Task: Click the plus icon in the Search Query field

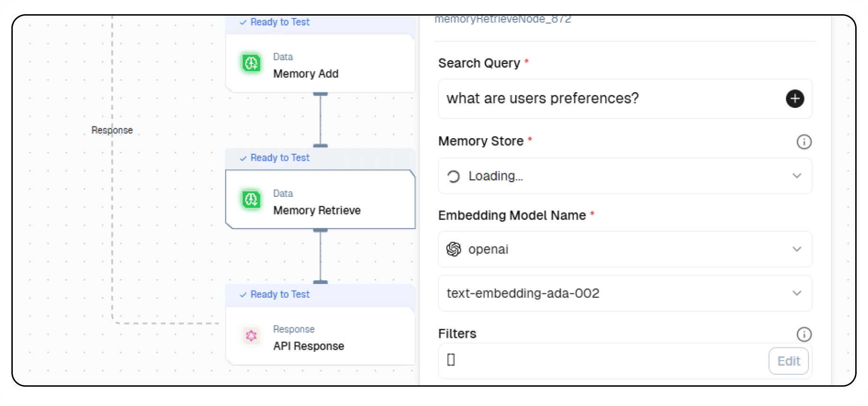Action: coord(795,98)
